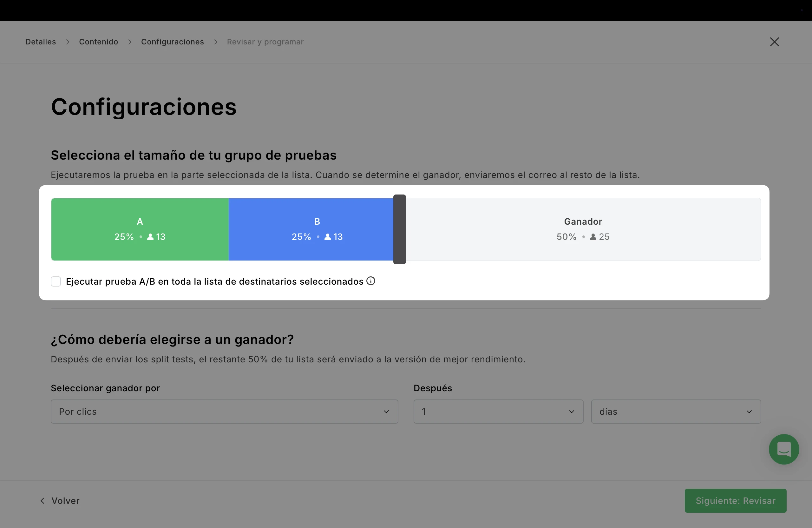Click the Volver back link

click(x=65, y=500)
